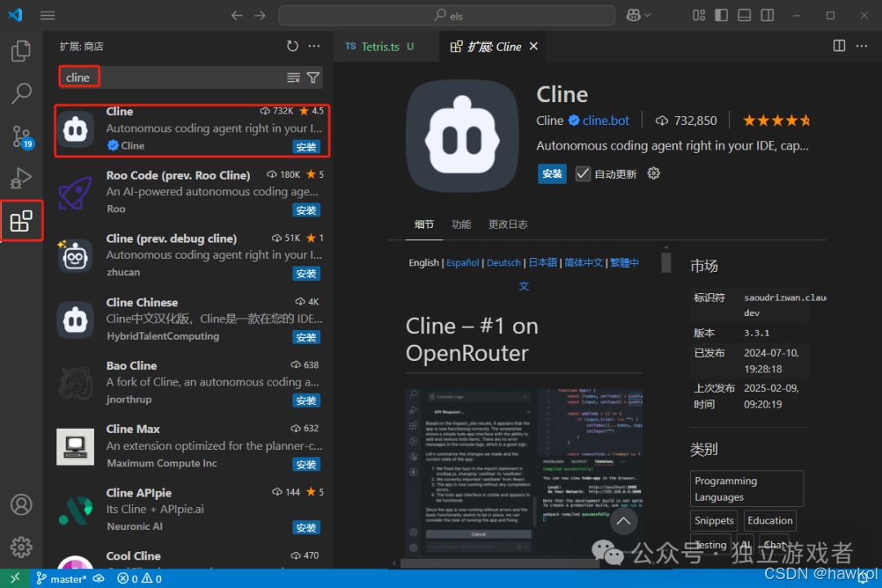Toggle the secondary side bar

click(767, 16)
